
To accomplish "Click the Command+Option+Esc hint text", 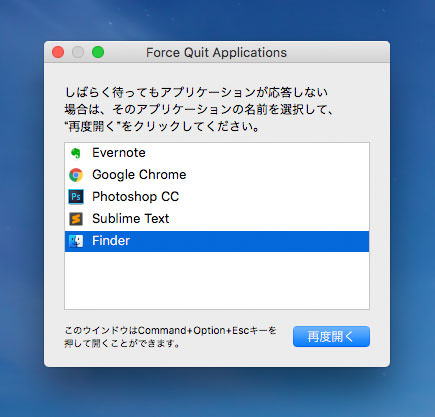I will 170,337.
